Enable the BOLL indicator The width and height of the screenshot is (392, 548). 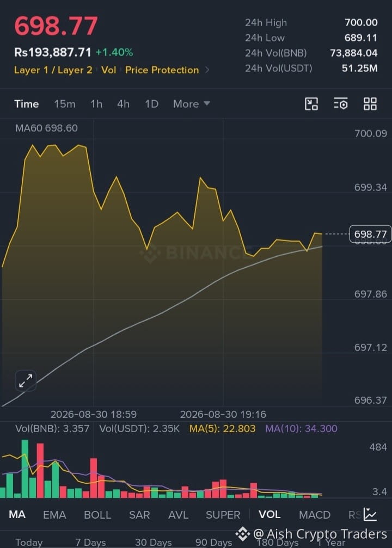[97, 514]
